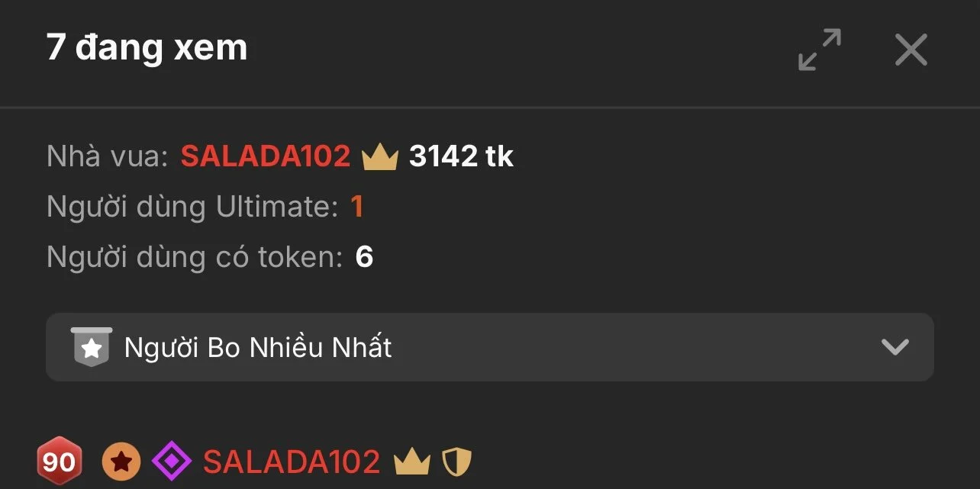Click the 7 đang xem heading

point(147,48)
